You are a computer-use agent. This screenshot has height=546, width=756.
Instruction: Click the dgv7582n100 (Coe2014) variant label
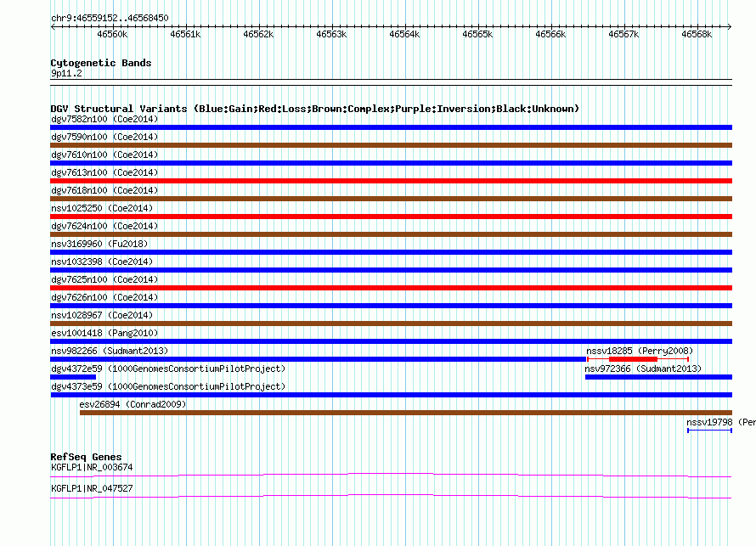click(104, 119)
